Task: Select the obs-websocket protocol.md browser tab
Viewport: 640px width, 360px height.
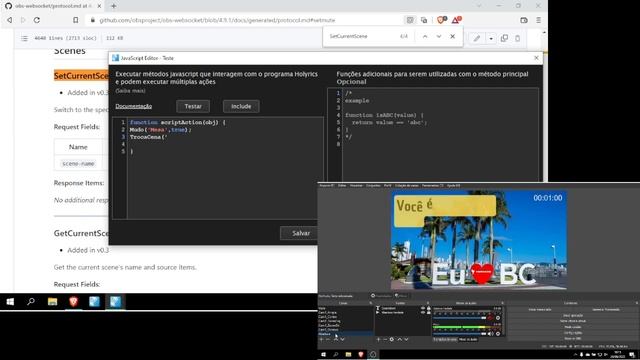Action: [x=53, y=6]
